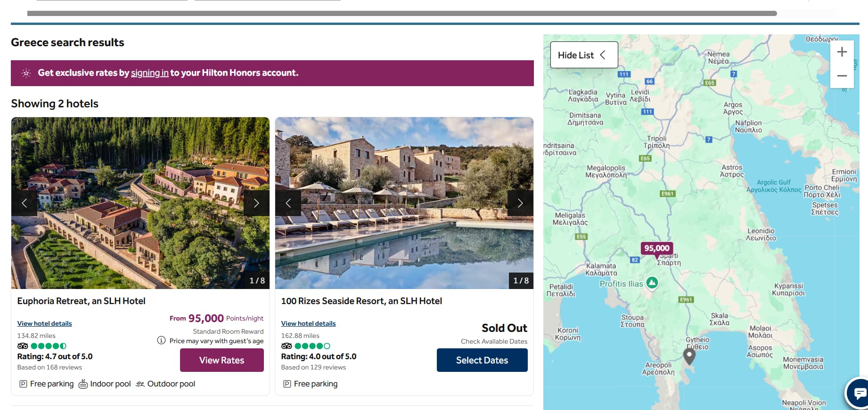868x410 pixels.
Task: Zoom out on the map
Action: 842,76
